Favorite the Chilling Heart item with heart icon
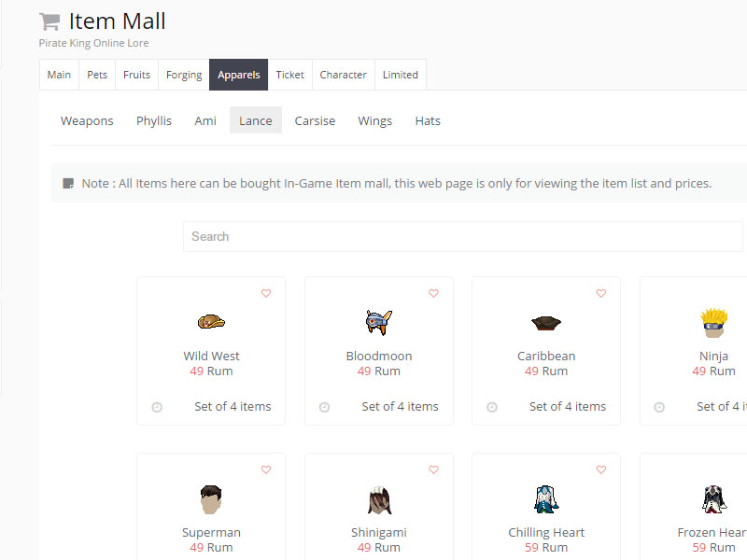The width and height of the screenshot is (747, 560). (601, 469)
